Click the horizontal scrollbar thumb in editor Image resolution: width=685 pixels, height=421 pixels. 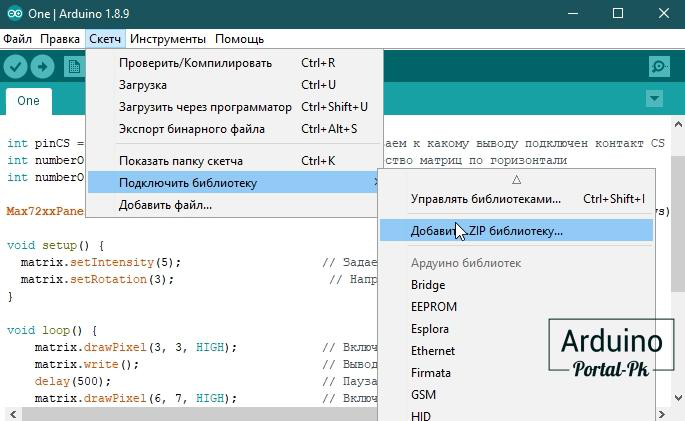tap(199, 414)
